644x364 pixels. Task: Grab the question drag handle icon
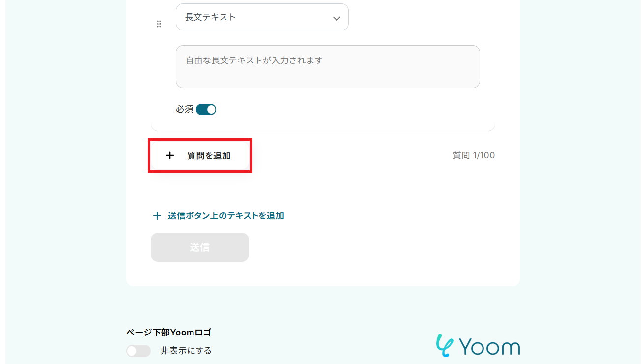click(159, 24)
